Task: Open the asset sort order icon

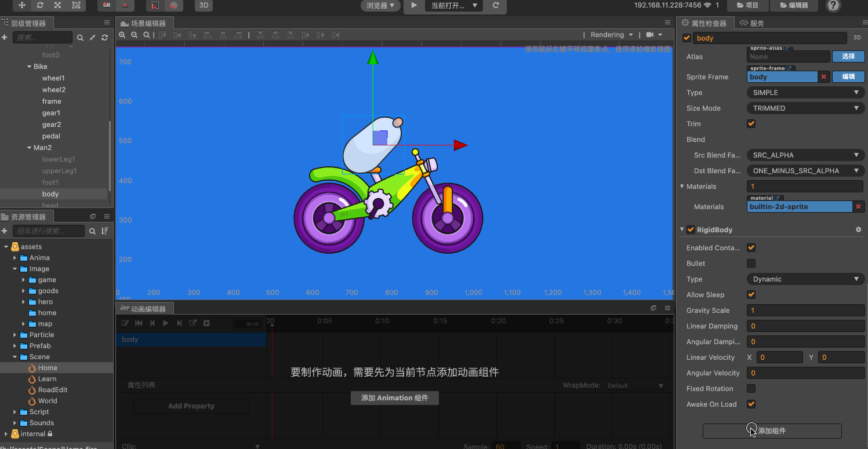Action: click(105, 231)
